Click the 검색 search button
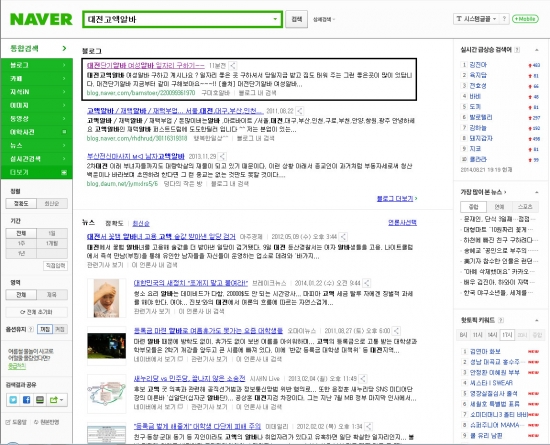The image size is (550, 445). point(296,19)
